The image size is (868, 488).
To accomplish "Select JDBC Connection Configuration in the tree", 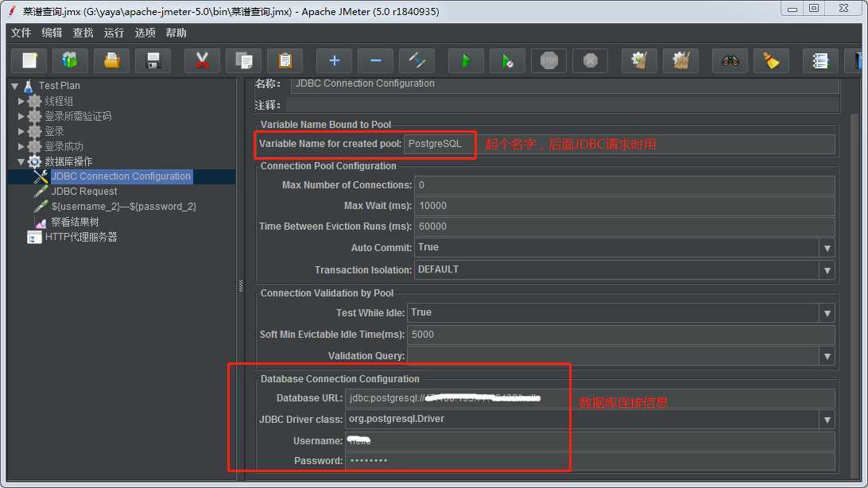I will (122, 176).
